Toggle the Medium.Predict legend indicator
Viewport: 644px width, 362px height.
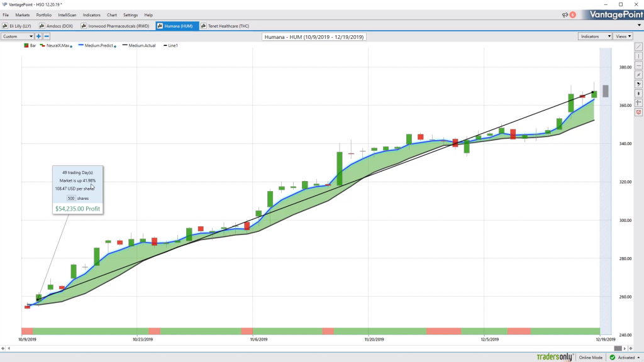coord(97,45)
